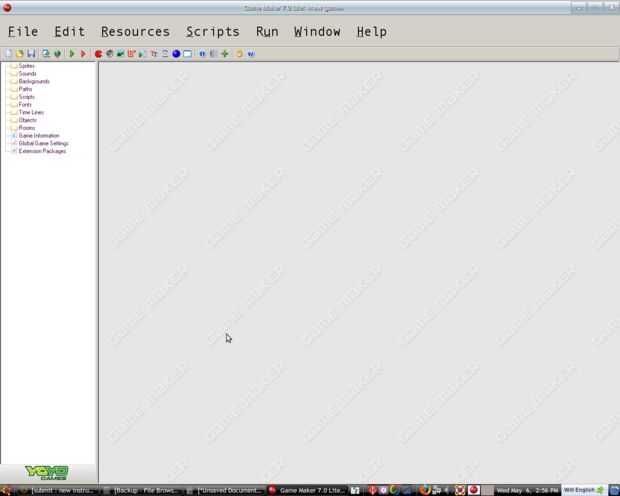Open the Window menu
This screenshot has height=496, width=620.
[317, 32]
